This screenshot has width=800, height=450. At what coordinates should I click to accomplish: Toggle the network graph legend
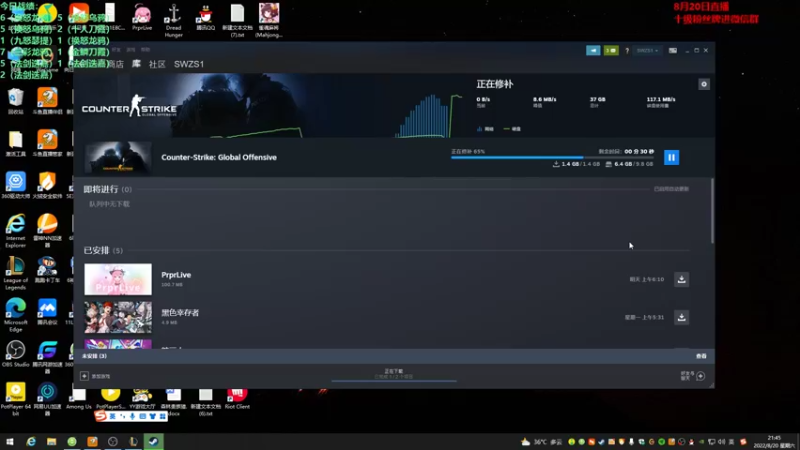point(485,129)
